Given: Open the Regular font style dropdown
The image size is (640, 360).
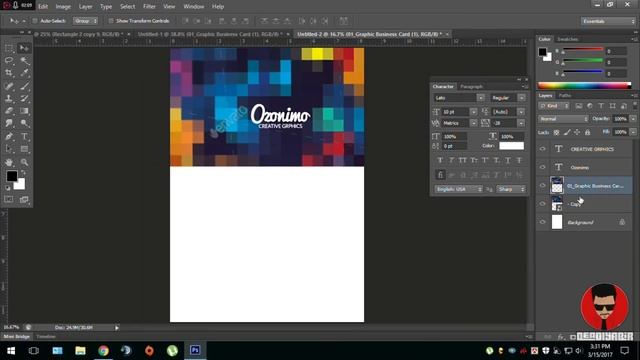Looking at the screenshot, I should pyautogui.click(x=521, y=98).
